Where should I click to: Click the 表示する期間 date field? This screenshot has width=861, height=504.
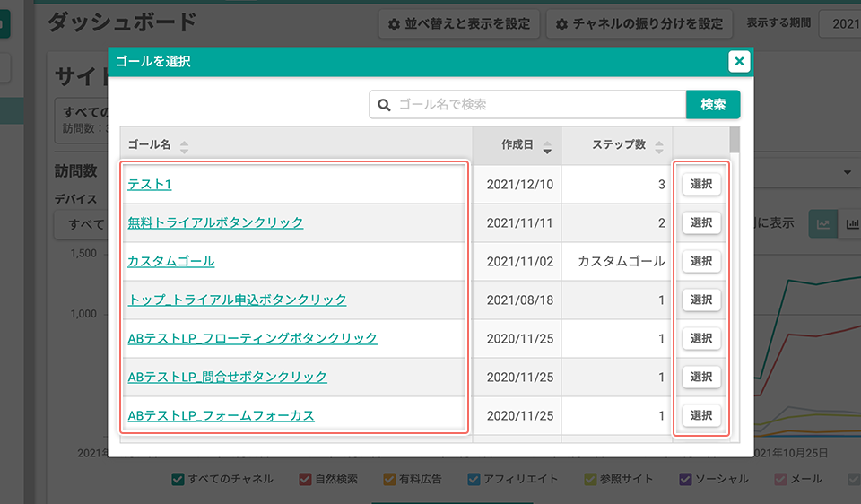tap(840, 23)
